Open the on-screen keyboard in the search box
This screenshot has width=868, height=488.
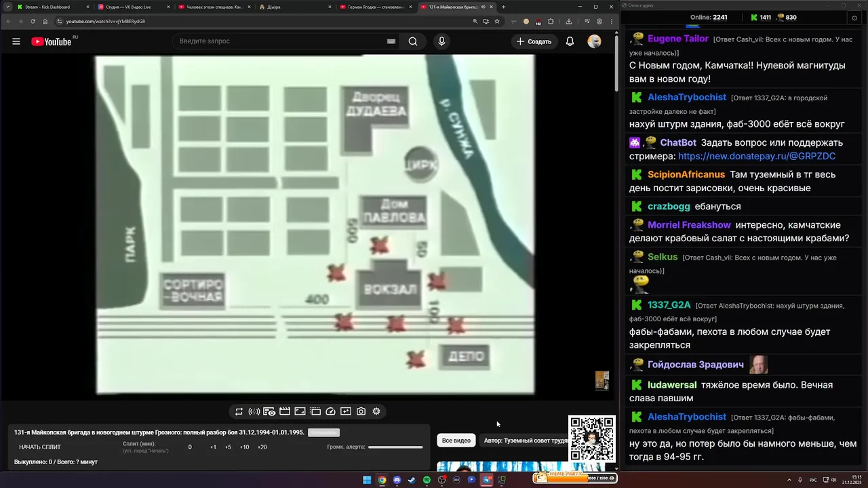(391, 41)
